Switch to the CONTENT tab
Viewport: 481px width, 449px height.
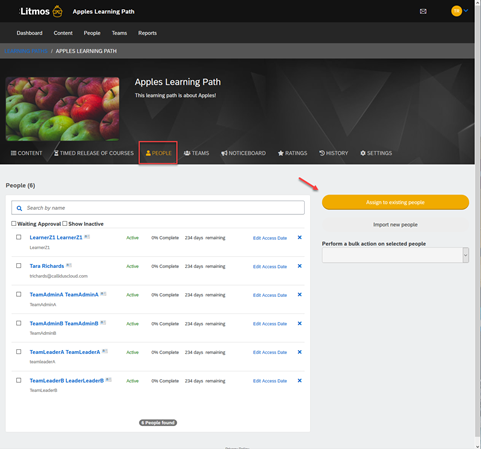(x=26, y=153)
